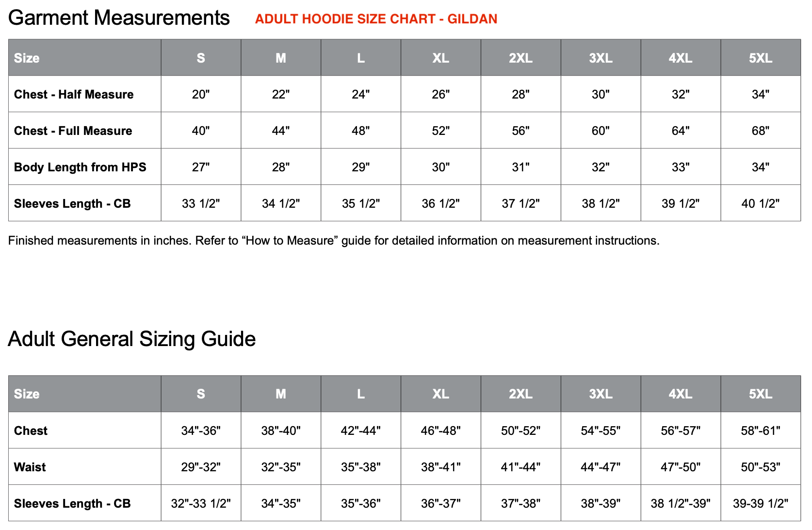Viewport: 812px width, 530px height.
Task: Select the 58"-61" chest range cell
Action: point(760,431)
